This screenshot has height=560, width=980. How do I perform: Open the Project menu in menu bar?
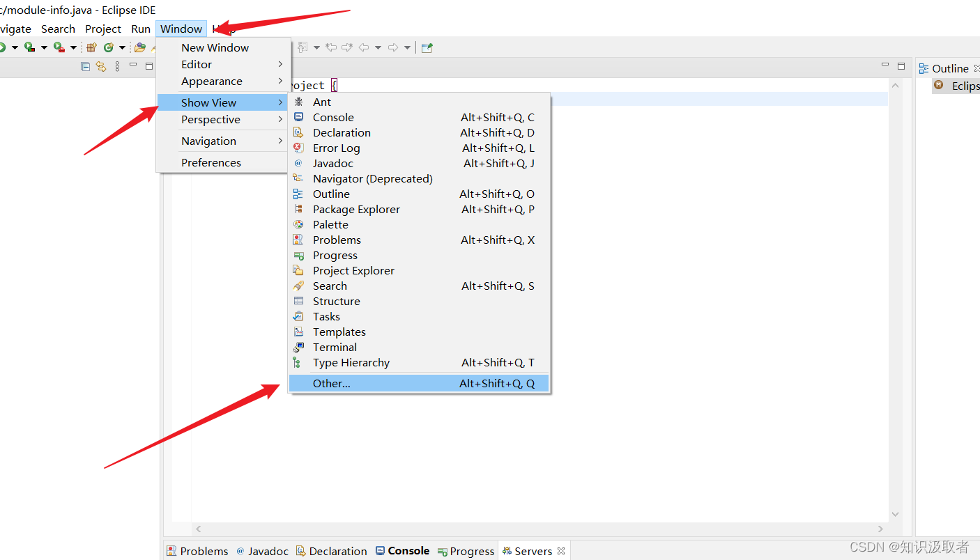(103, 29)
